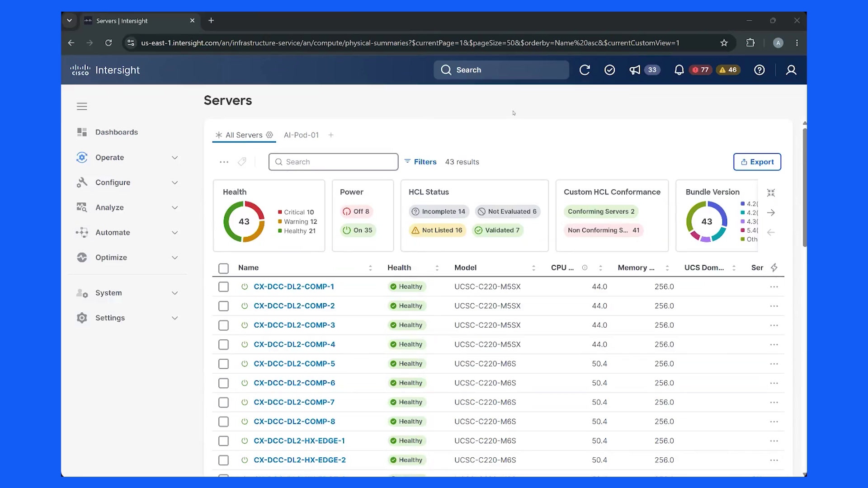
Task: Switch to the AI-Pod-01 tab
Action: coord(301,135)
